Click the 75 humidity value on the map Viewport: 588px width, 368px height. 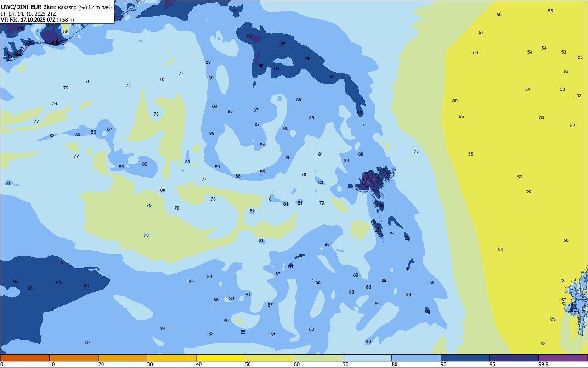tap(128, 86)
